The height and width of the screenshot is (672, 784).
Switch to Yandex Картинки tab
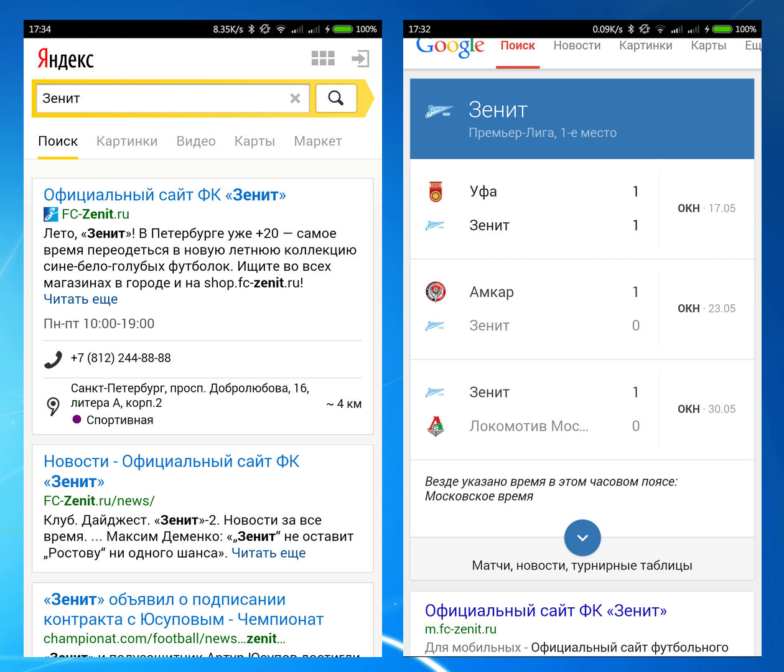(127, 141)
